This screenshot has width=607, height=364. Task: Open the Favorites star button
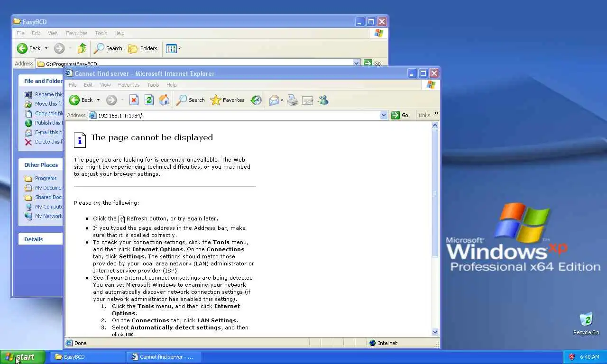[x=228, y=100]
